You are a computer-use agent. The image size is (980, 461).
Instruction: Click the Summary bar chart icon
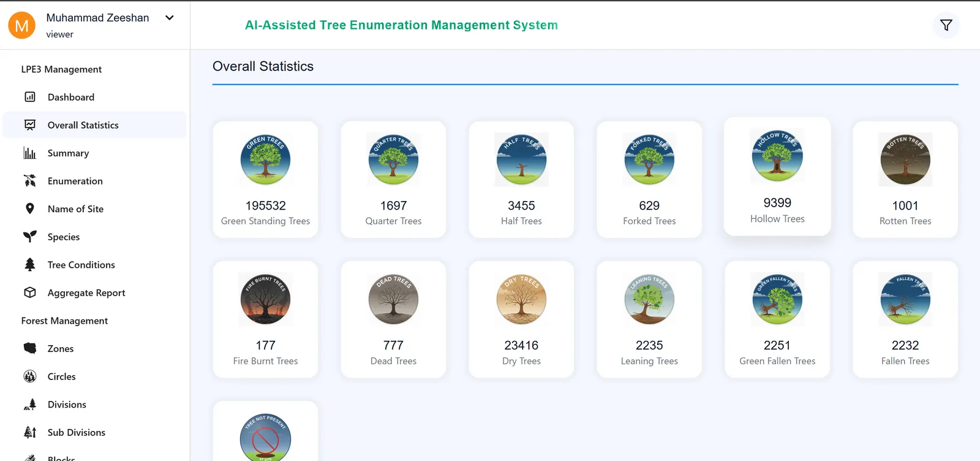29,153
